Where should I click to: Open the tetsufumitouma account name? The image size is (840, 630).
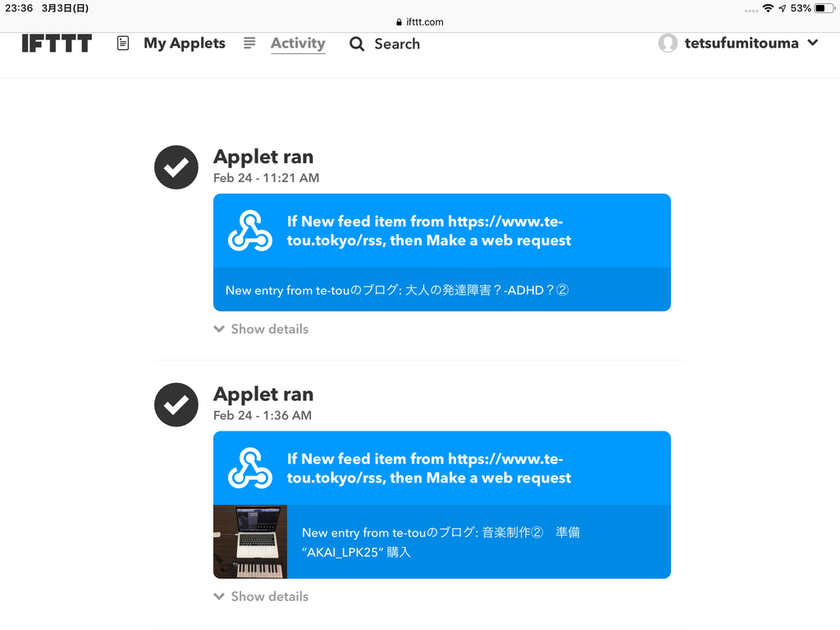742,43
